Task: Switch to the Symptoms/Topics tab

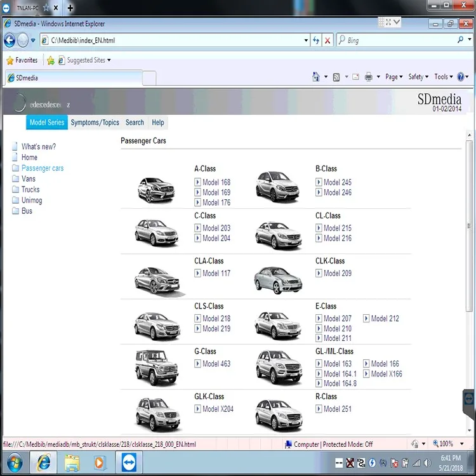Action: [95, 122]
